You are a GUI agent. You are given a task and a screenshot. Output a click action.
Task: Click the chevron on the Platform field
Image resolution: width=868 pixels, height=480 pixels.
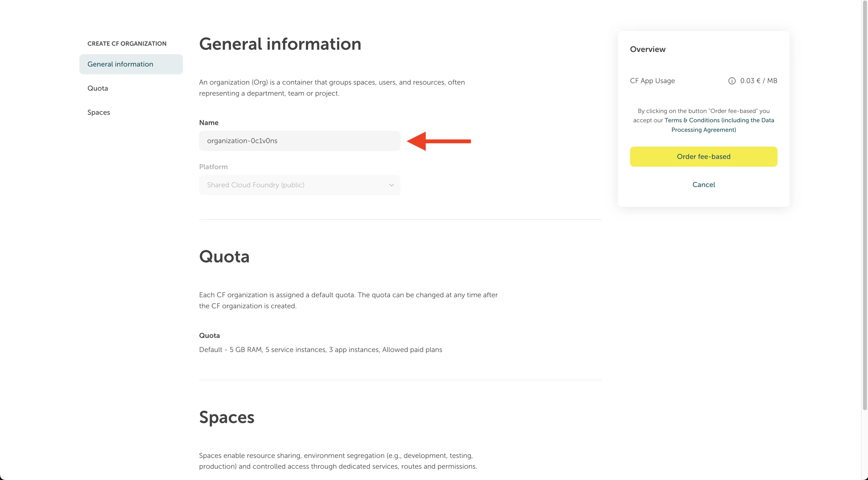point(391,185)
